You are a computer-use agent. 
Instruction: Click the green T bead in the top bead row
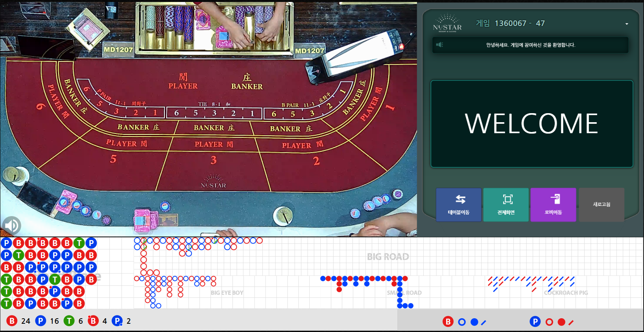(x=79, y=243)
